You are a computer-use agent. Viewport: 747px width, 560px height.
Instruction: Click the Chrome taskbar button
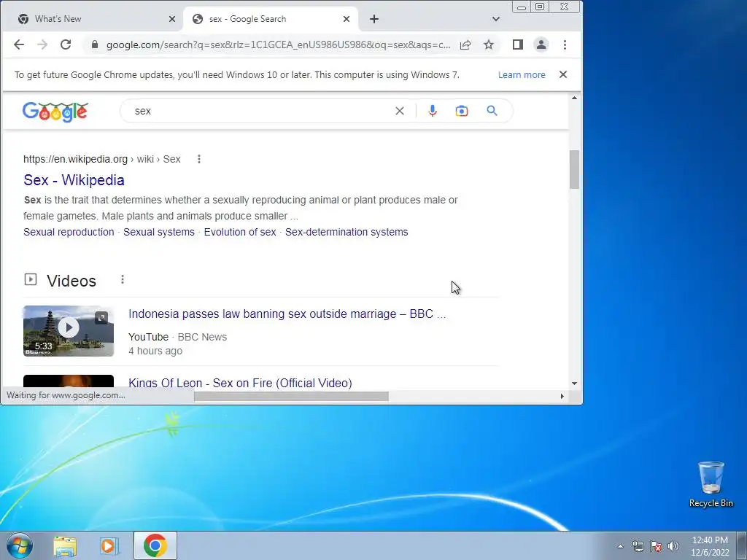click(x=155, y=545)
